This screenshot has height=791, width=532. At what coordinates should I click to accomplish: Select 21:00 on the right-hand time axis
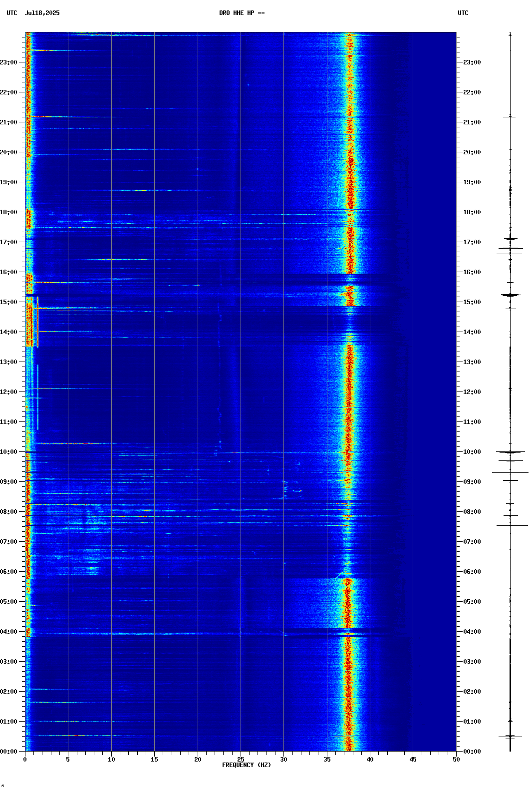472,122
